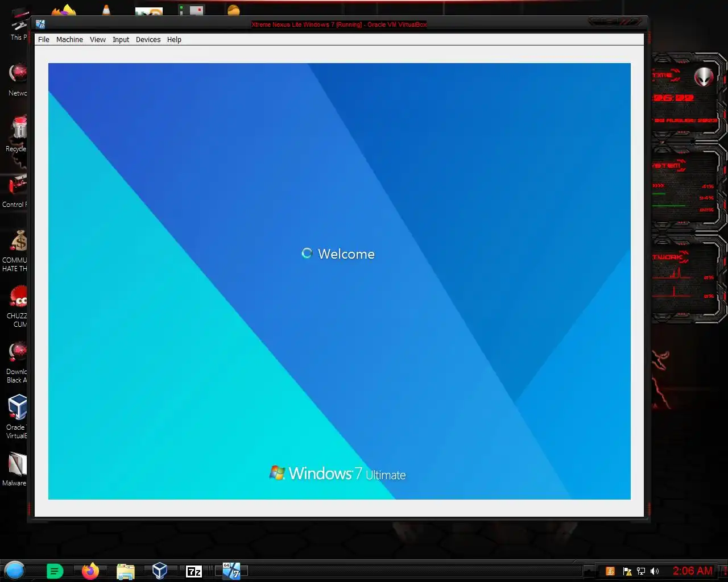Open File Explorer from the taskbar
Image resolution: width=728 pixels, height=582 pixels.
click(x=125, y=571)
